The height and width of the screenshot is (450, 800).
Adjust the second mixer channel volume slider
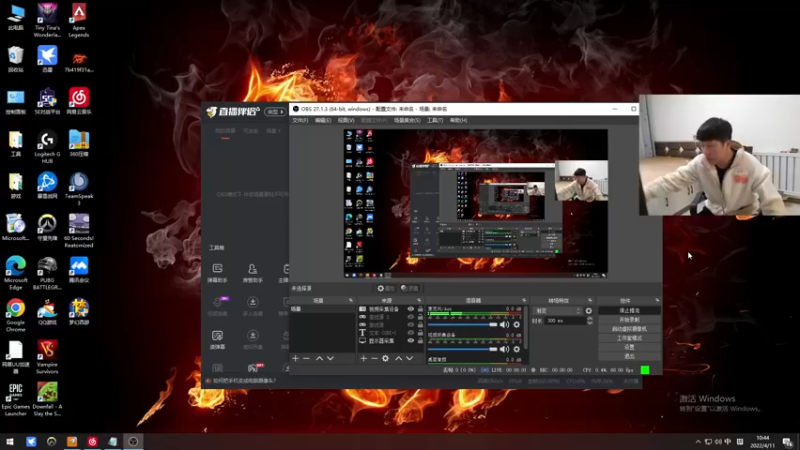point(462,349)
